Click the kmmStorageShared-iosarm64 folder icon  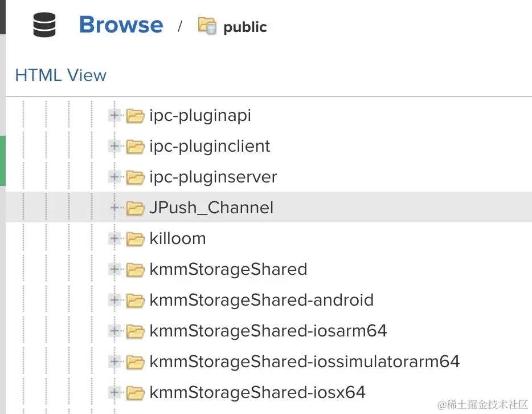[135, 331]
